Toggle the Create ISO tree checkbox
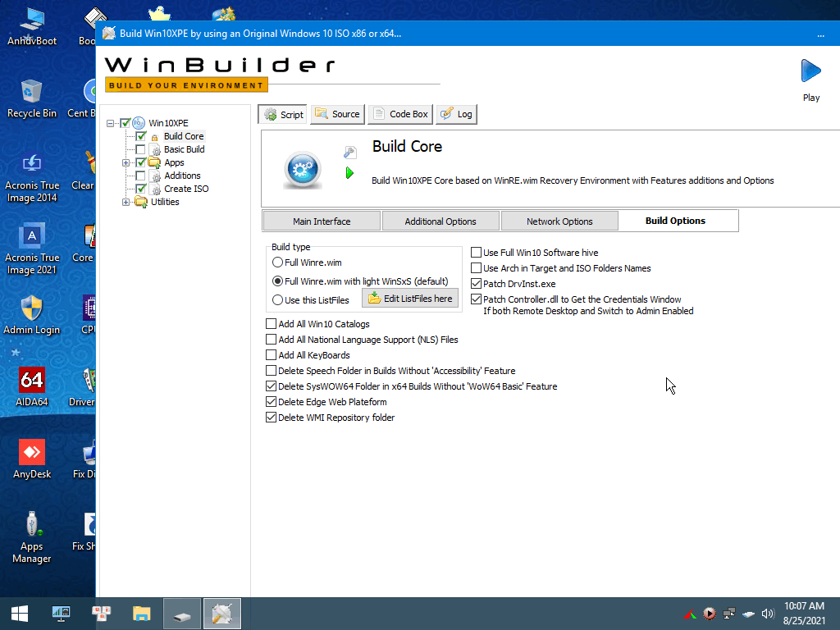Image resolution: width=840 pixels, height=630 pixels. (x=140, y=189)
